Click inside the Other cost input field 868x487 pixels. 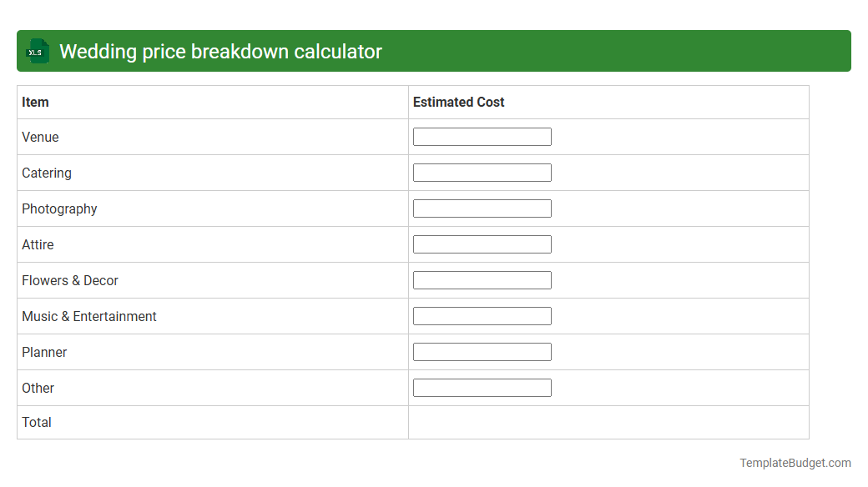click(x=482, y=387)
